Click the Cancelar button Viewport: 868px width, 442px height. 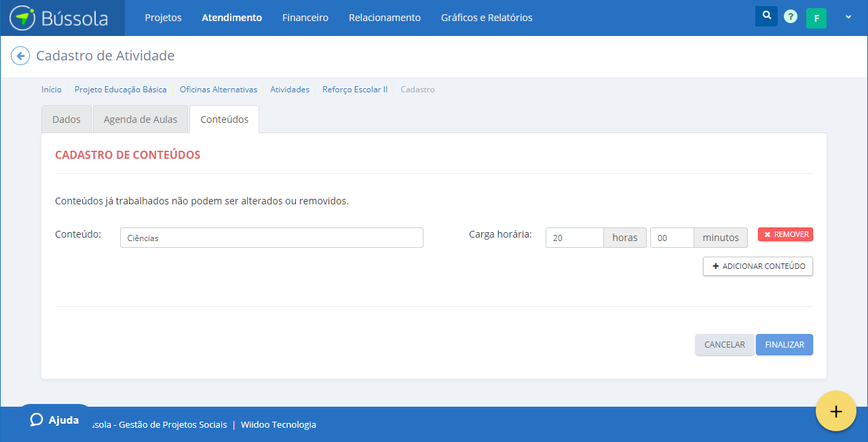pyautogui.click(x=724, y=345)
